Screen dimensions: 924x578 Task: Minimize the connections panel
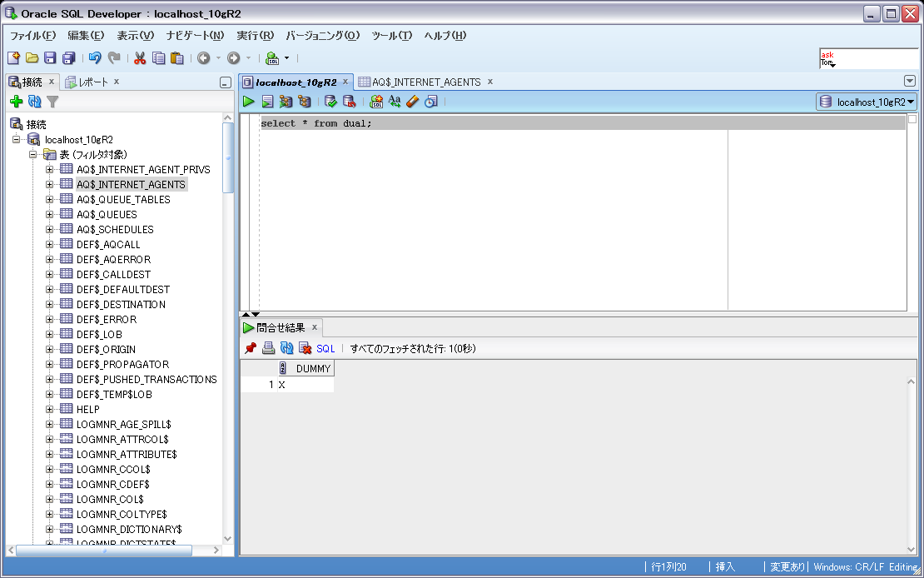pyautogui.click(x=225, y=83)
